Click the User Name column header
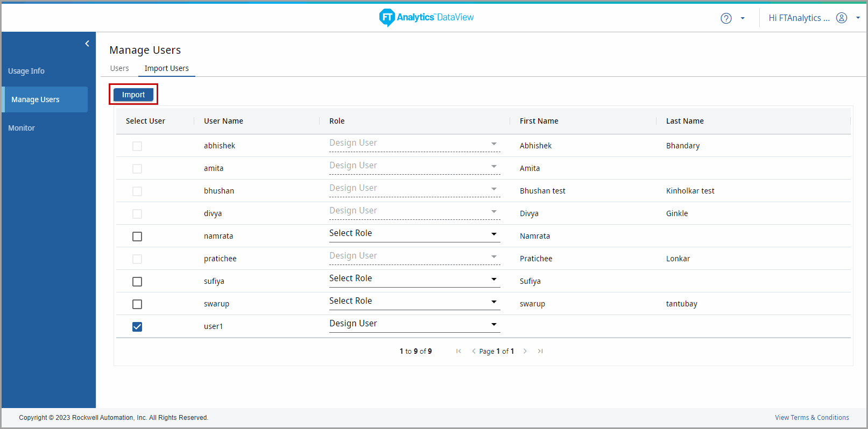 [223, 121]
